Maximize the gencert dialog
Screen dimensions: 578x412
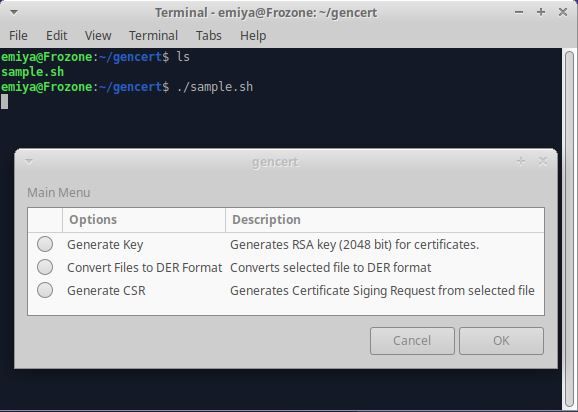(x=521, y=161)
